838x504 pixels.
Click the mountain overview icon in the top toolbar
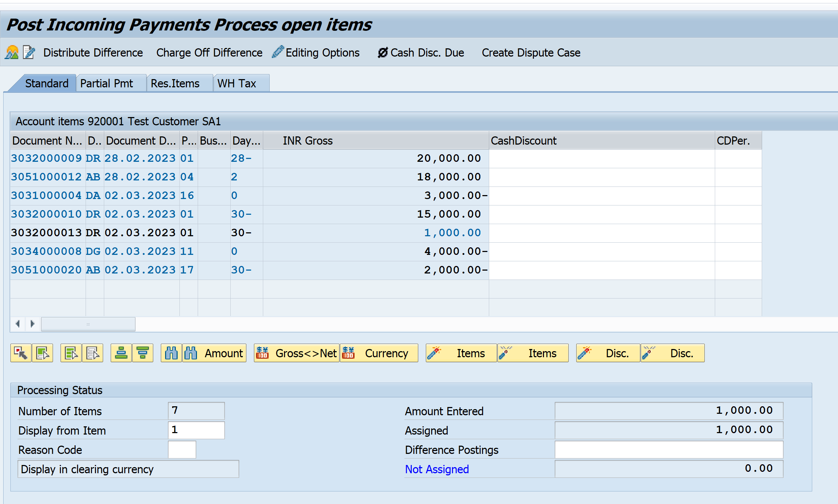(x=11, y=53)
